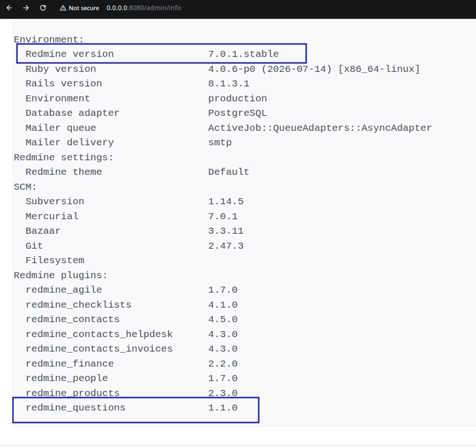
Task: Click the 'SCM:' heading
Action: pyautogui.click(x=25, y=187)
